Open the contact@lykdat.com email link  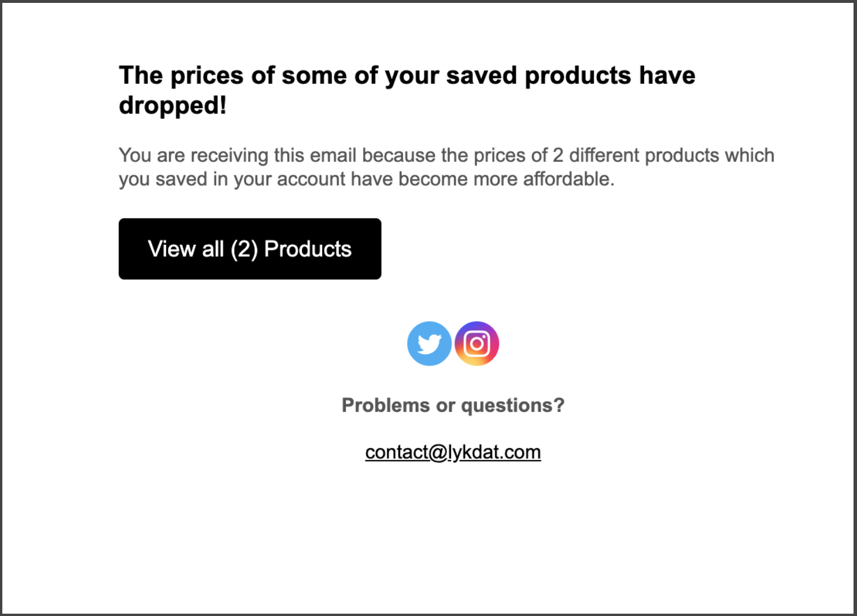(453, 452)
